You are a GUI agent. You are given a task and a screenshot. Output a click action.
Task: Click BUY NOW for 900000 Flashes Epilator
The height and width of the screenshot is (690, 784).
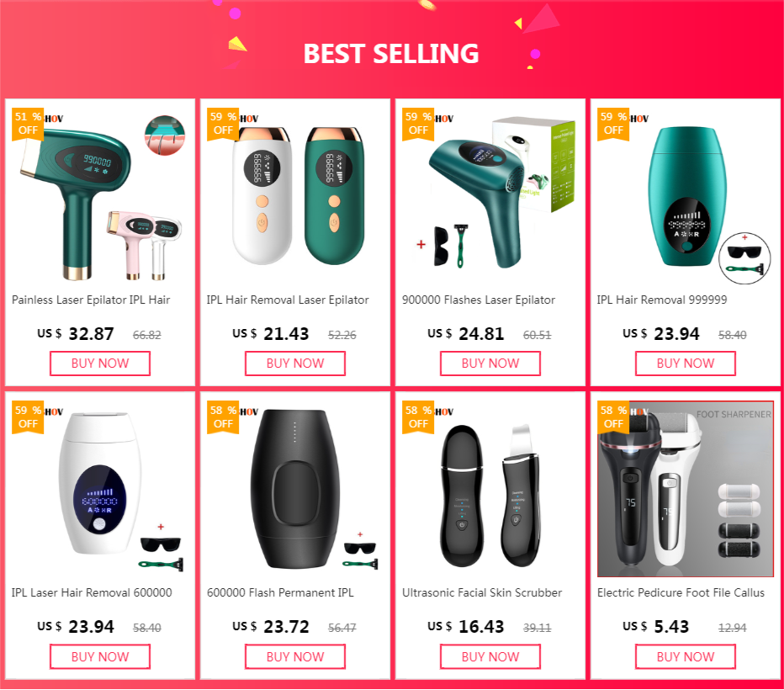pos(490,364)
